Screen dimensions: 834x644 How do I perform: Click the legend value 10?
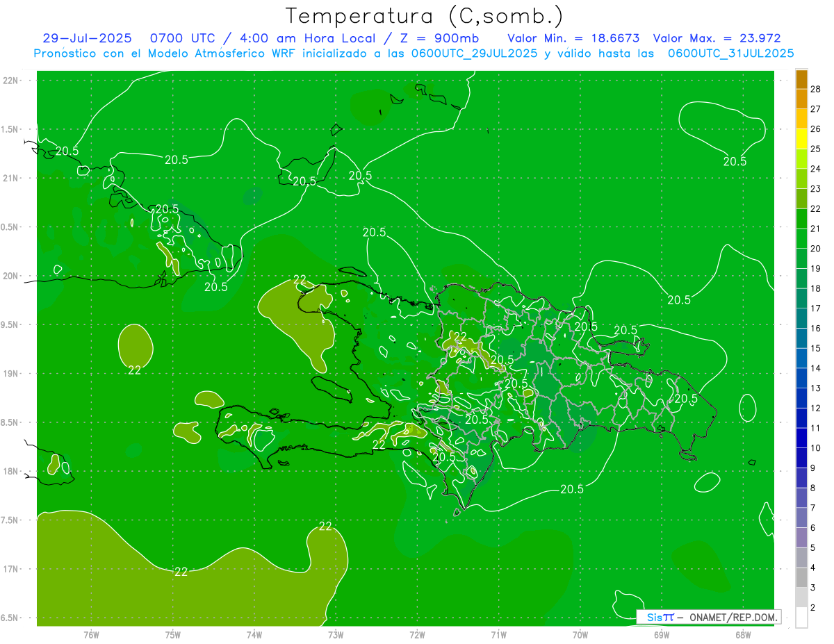[816, 448]
